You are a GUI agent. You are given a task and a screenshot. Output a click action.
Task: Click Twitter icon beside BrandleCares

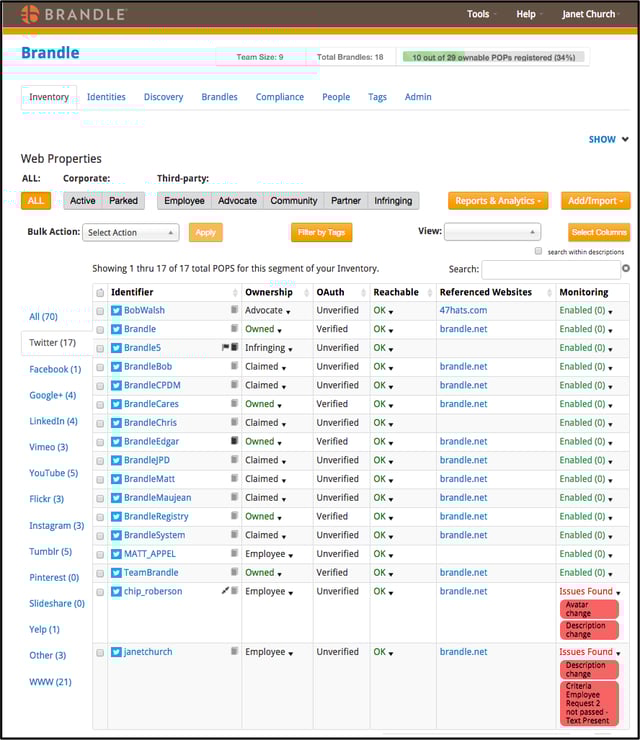coord(116,404)
